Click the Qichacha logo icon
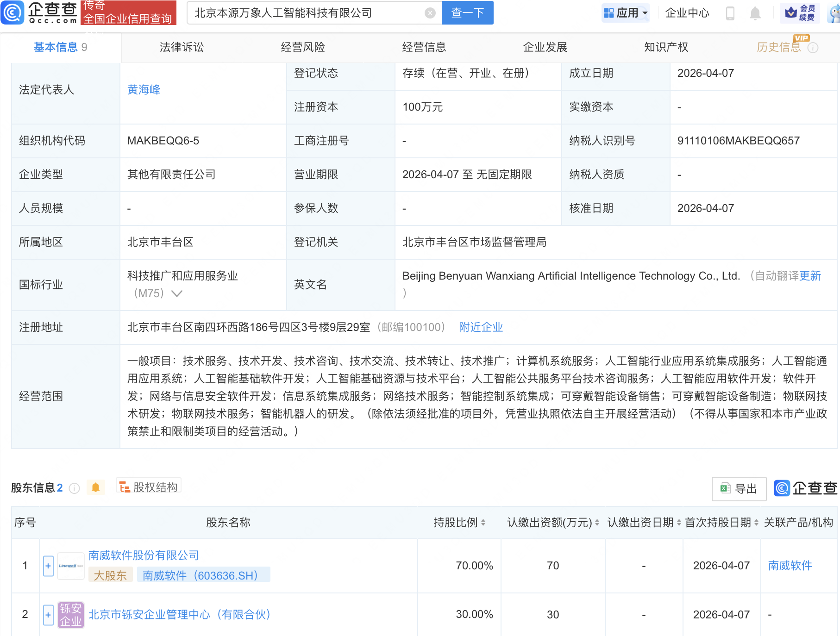The height and width of the screenshot is (636, 840). tap(13, 12)
